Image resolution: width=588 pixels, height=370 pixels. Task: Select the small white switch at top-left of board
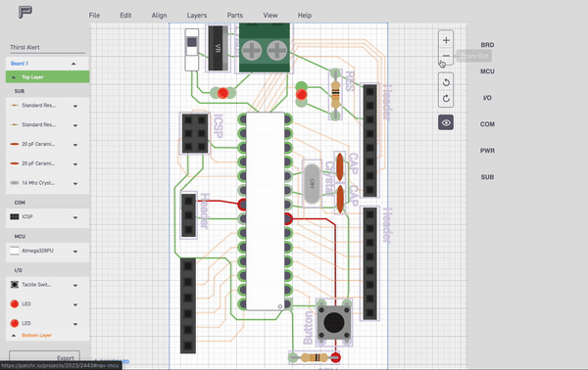(192, 50)
